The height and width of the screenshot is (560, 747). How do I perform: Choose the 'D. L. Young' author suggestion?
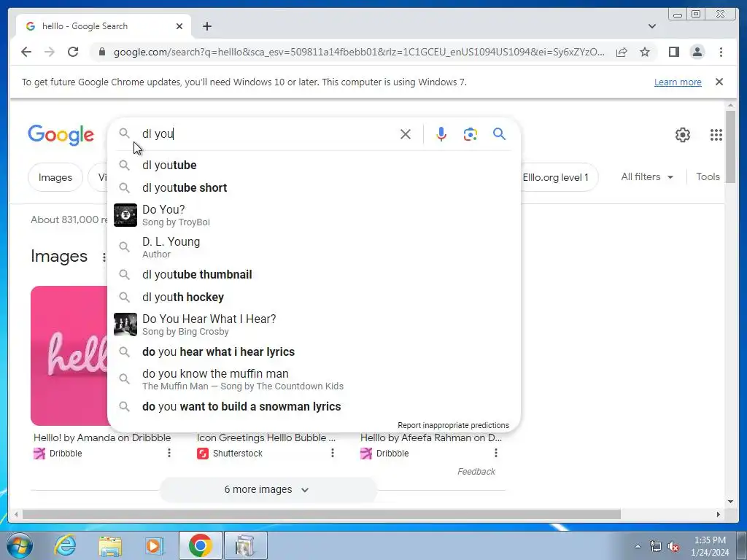pyautogui.click(x=314, y=247)
